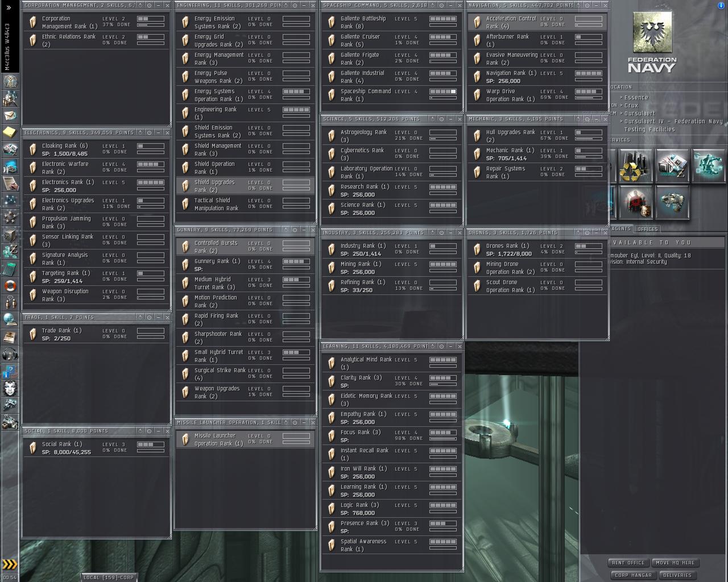This screenshot has height=582, width=728.
Task: Open the star constellation map sidebar icon
Action: [10, 200]
